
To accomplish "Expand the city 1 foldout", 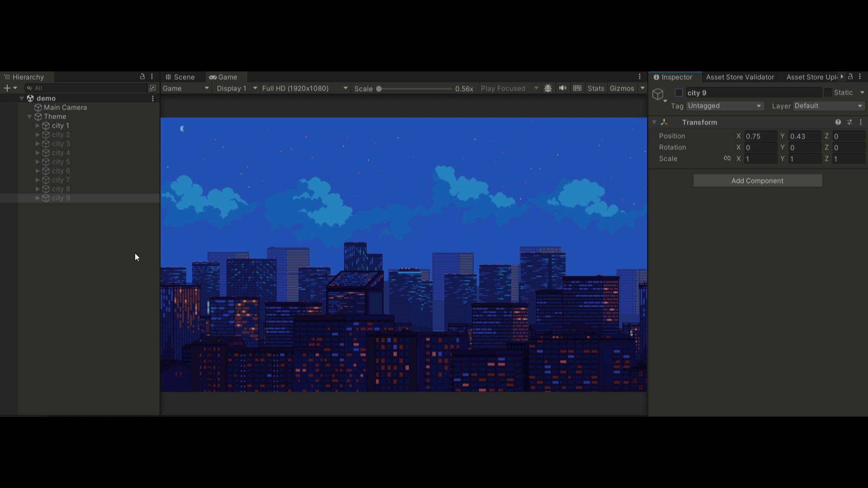I will click(x=38, y=126).
